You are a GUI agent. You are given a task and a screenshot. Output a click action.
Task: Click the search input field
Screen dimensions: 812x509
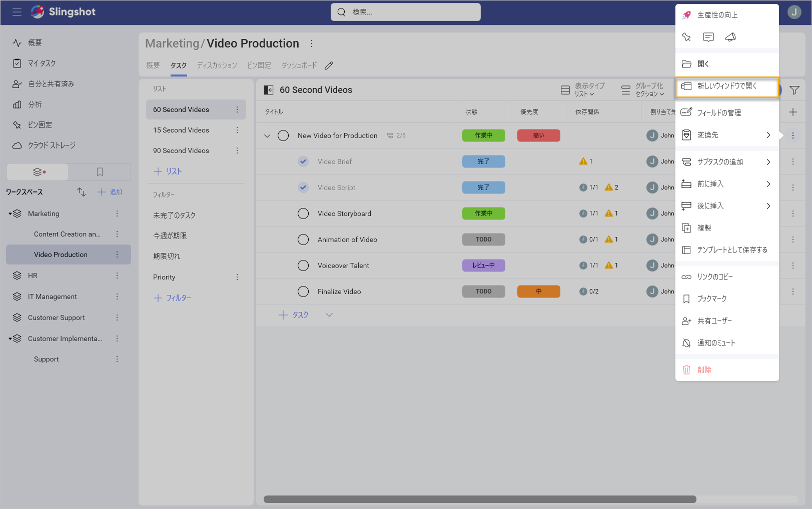[x=406, y=12]
